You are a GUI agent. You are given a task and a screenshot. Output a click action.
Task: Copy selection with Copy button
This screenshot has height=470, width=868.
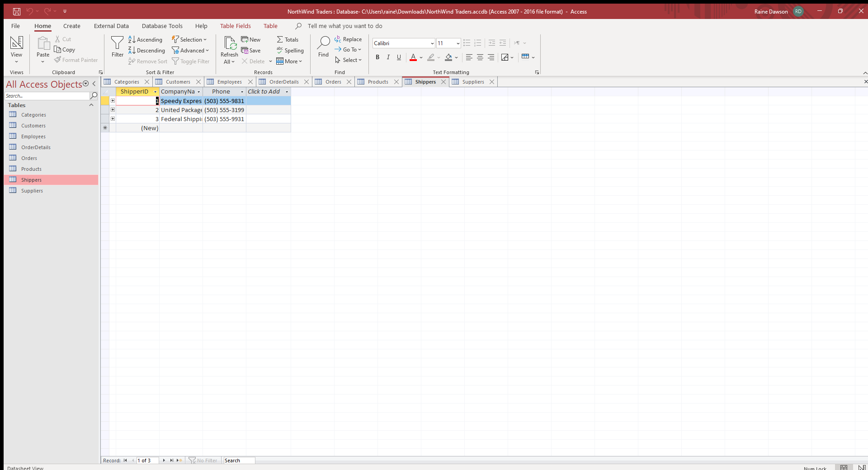point(65,50)
